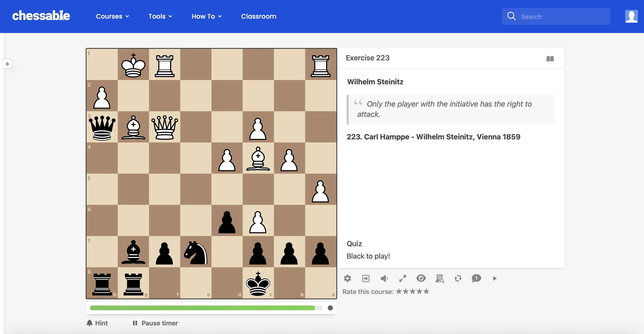644x334 pixels.
Task: Click the arrow-in-box icon below exercise panel
Action: [x=366, y=278]
